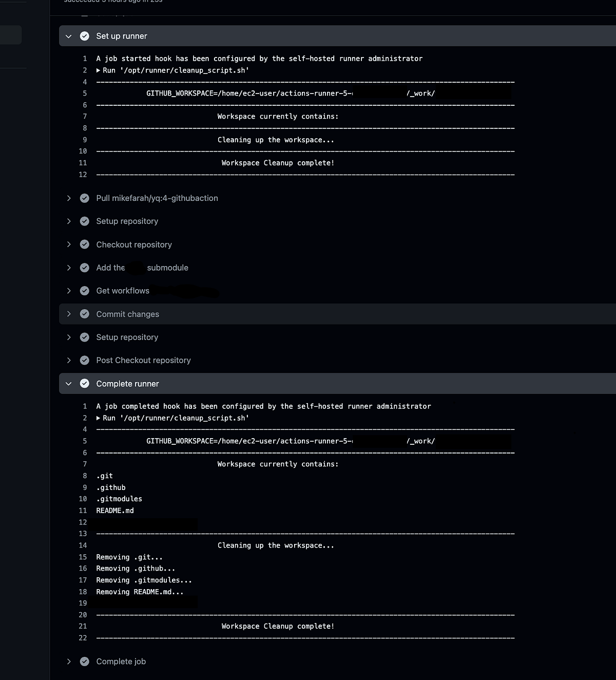
Task: Open the Checkout repository step label
Action: [133, 244]
